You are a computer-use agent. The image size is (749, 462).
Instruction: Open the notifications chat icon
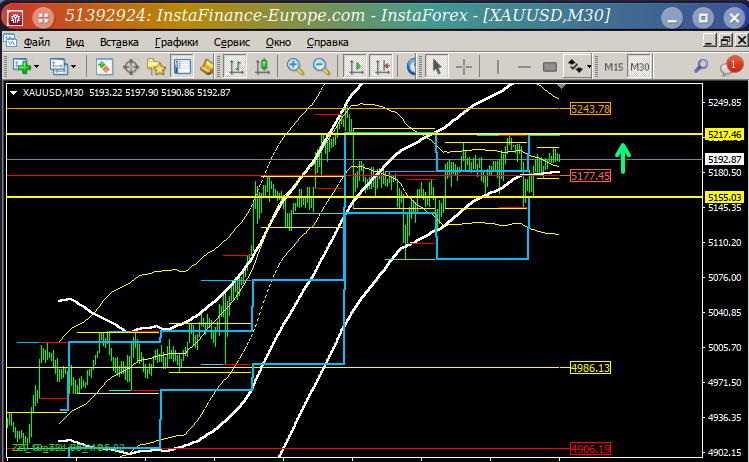coord(731,66)
